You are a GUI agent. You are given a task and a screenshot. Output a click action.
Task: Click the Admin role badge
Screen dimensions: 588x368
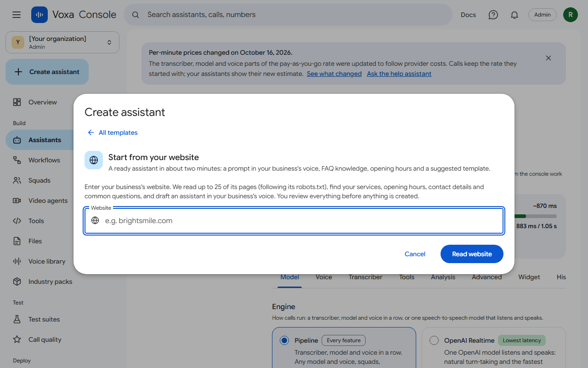coord(543,15)
